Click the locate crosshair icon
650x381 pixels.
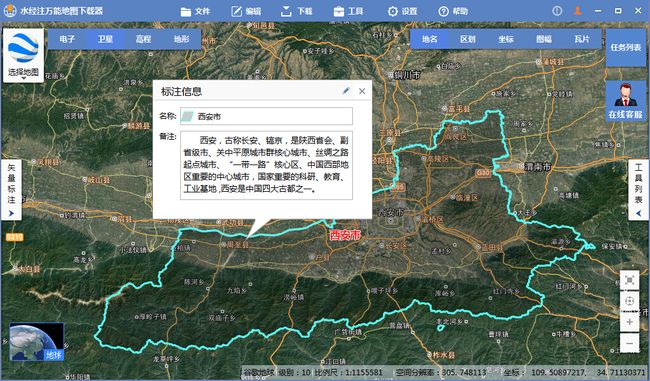click(629, 301)
